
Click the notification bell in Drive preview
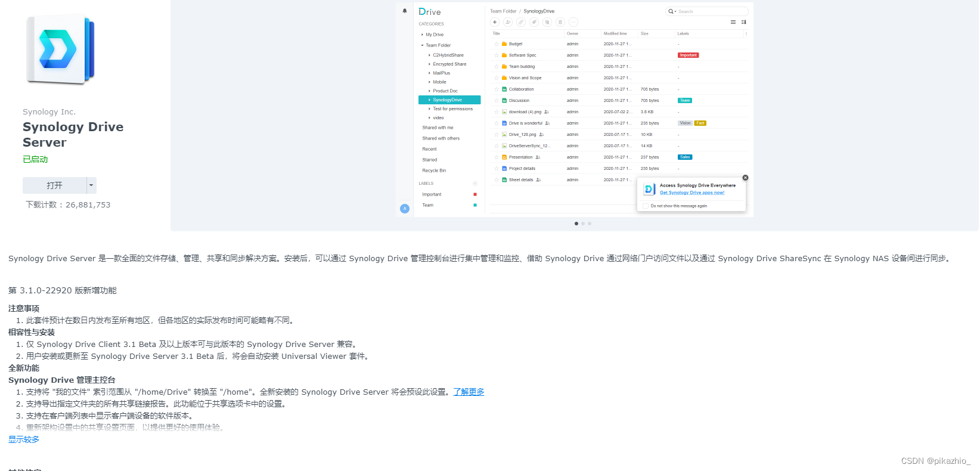click(405, 11)
